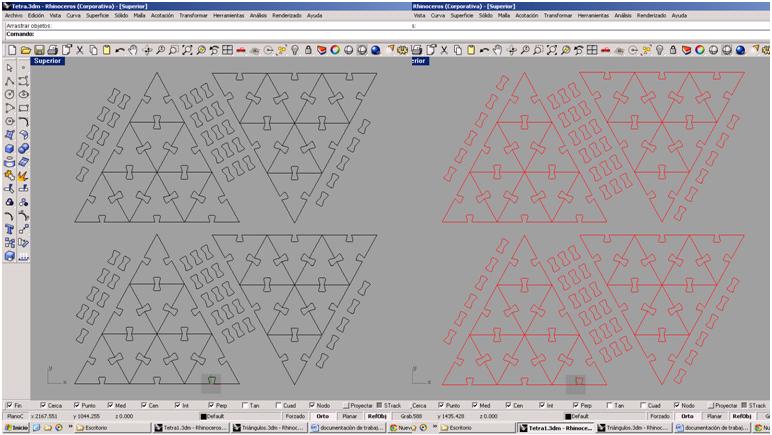
Task: Click the color wheel properties icon in Tetra.3dm
Action: coord(335,50)
